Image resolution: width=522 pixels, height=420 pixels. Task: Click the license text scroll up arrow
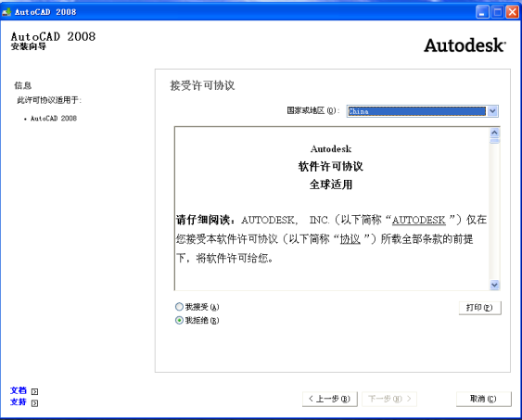pyautogui.click(x=495, y=133)
